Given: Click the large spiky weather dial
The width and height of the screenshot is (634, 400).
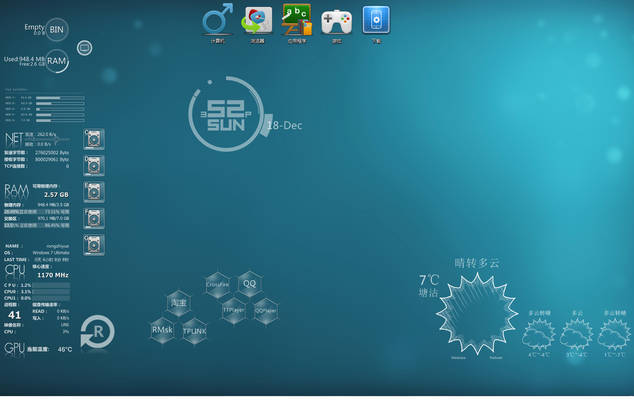Looking at the screenshot, I should tap(477, 314).
